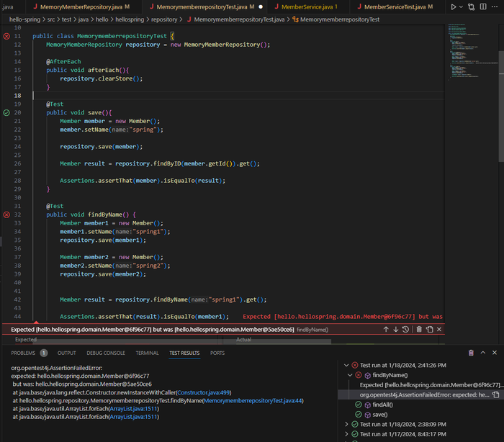Go to next test failure arrow

pos(396,330)
